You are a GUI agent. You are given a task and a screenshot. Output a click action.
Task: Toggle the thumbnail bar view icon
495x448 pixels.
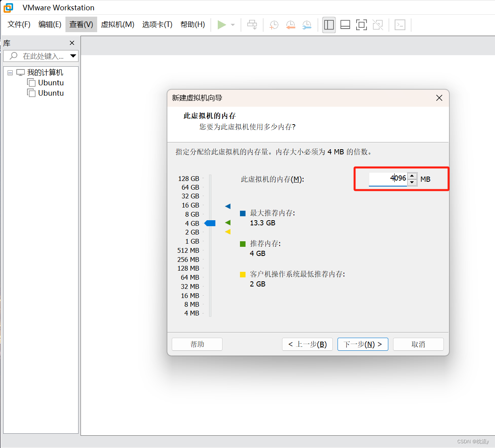(x=345, y=25)
